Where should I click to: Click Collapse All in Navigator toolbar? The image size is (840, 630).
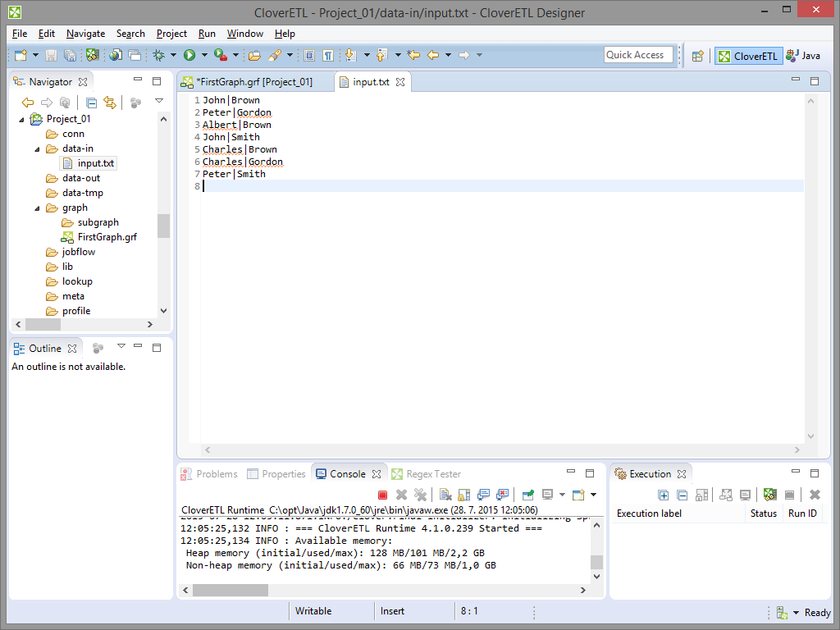pos(91,103)
